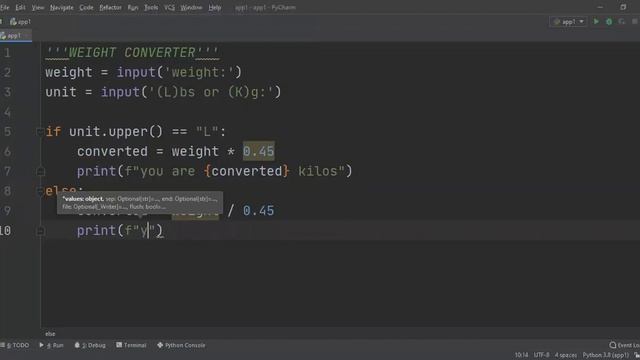Restore down the PyCharm window
The image size is (640, 360).
pos(623,7)
